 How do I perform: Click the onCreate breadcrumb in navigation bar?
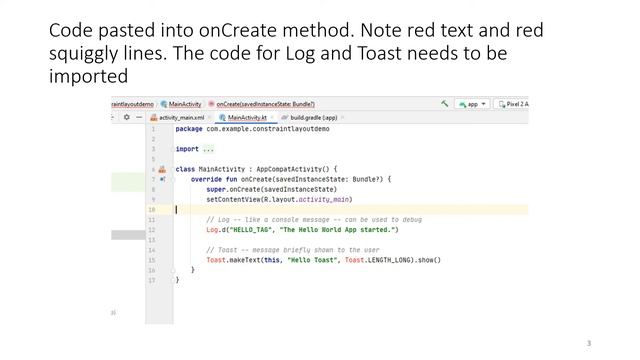(262, 104)
